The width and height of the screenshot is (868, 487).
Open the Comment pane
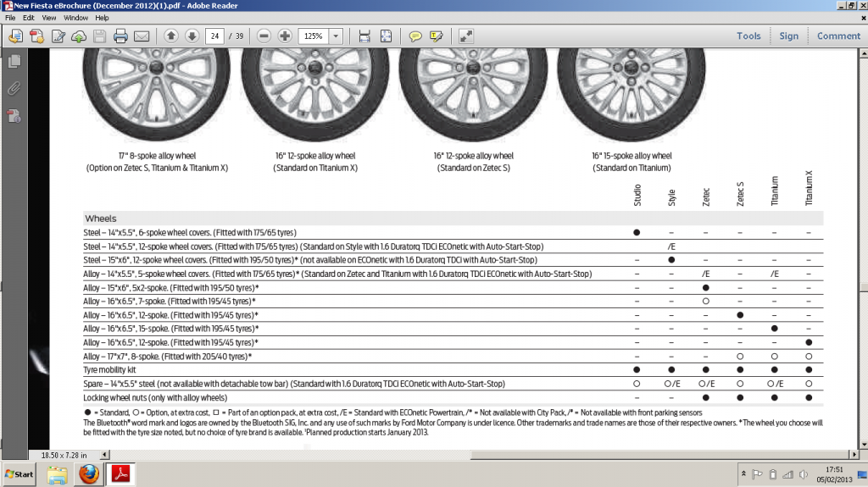pyautogui.click(x=838, y=36)
